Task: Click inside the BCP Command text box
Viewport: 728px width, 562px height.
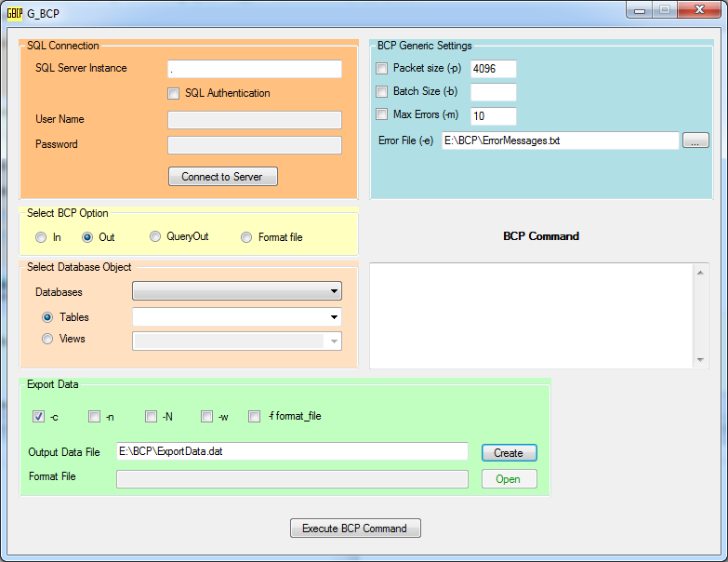Action: (531, 315)
